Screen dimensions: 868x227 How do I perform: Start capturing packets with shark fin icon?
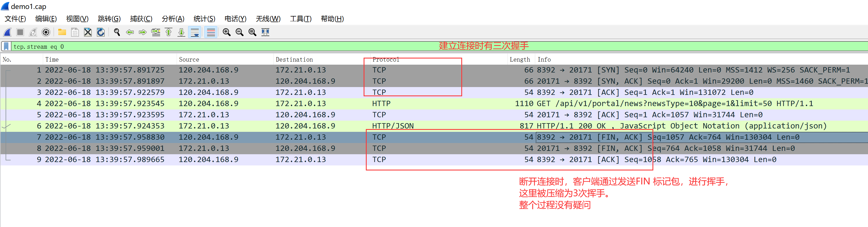coord(7,32)
